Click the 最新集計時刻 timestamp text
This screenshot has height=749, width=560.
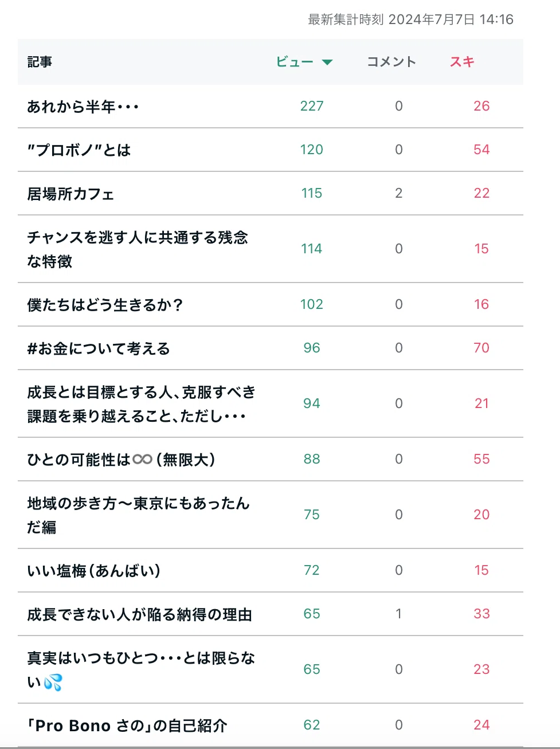[x=410, y=19]
